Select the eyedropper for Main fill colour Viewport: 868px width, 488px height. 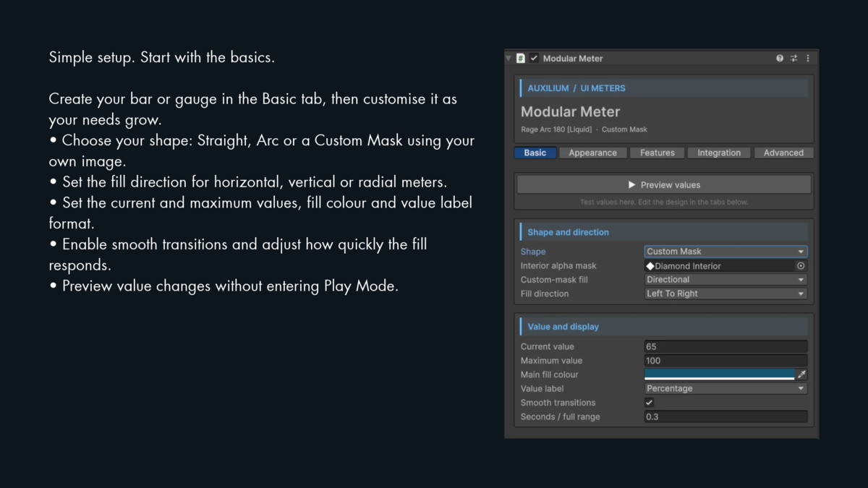point(801,374)
